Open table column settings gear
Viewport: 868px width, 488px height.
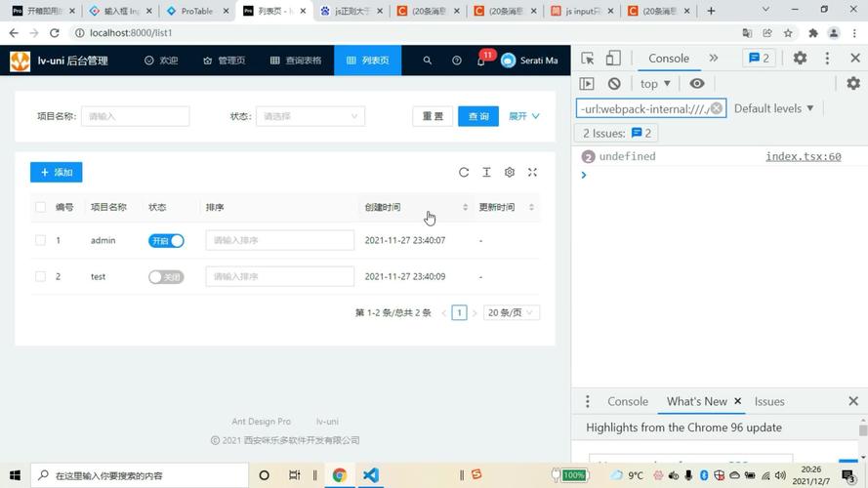510,172
